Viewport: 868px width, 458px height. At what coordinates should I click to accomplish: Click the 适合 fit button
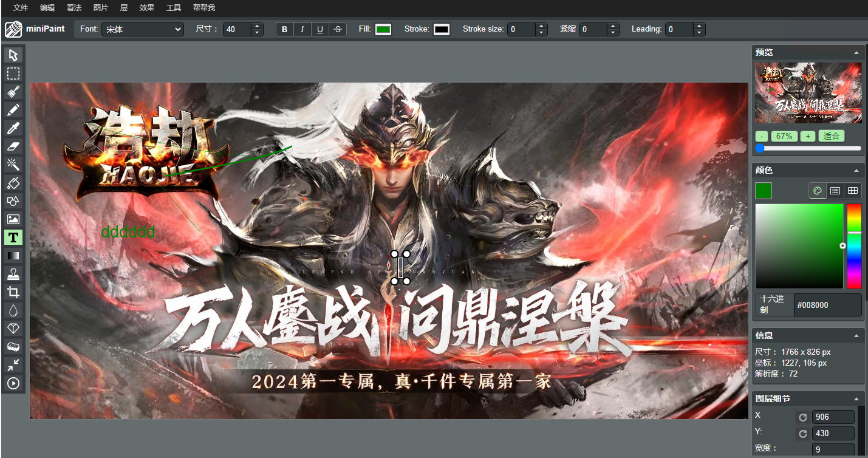pyautogui.click(x=831, y=136)
